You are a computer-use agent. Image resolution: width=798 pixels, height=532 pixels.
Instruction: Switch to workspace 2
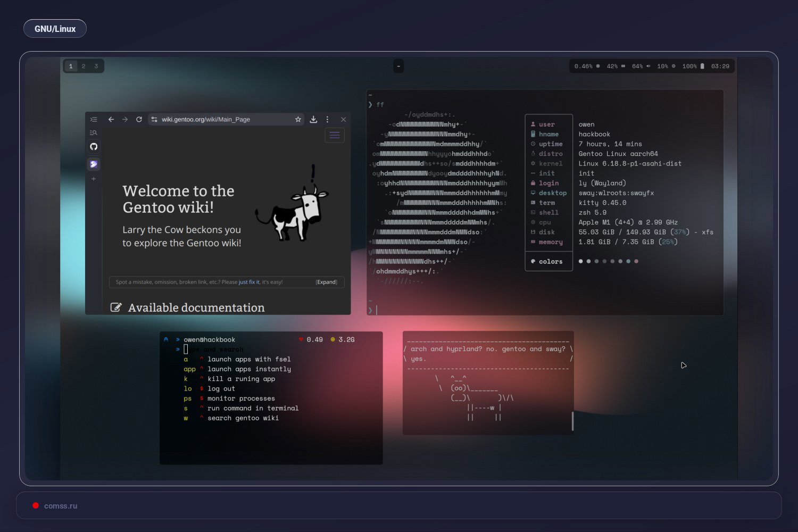click(83, 66)
